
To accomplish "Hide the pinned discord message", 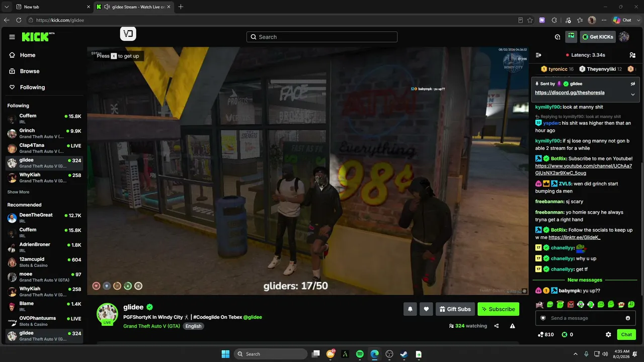I will (x=633, y=84).
